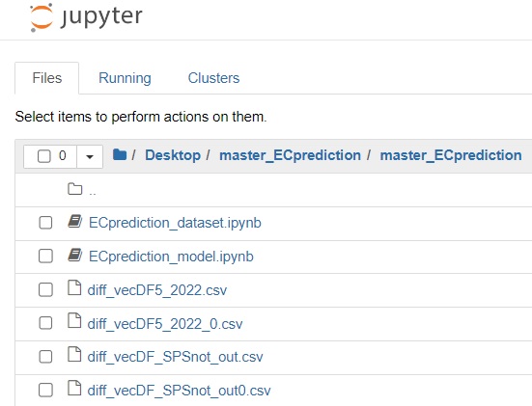Click the parent directory folder icon
This screenshot has height=406, width=532.
(75, 189)
